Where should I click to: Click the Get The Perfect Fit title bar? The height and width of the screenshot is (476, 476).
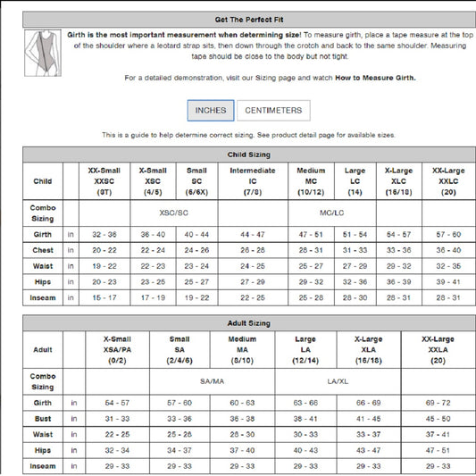point(249,20)
